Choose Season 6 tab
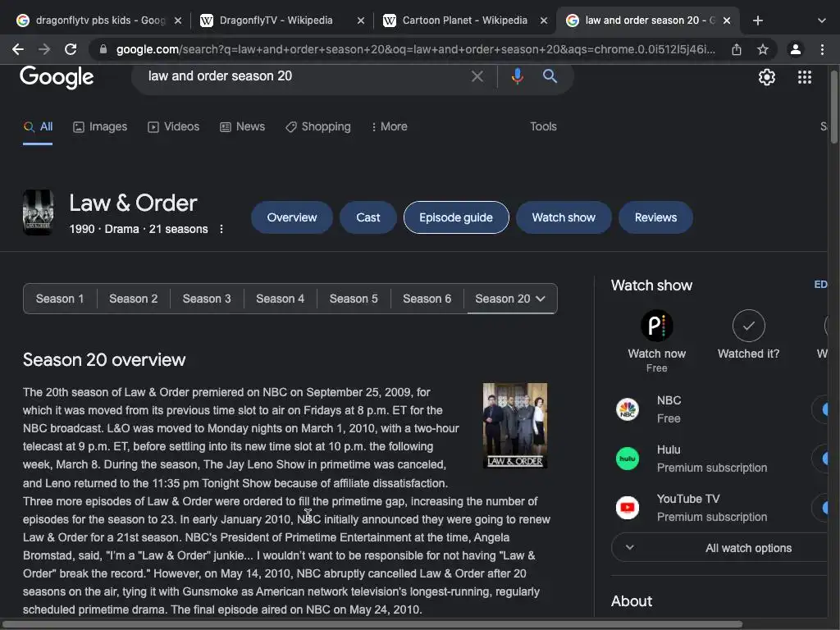 pos(427,299)
